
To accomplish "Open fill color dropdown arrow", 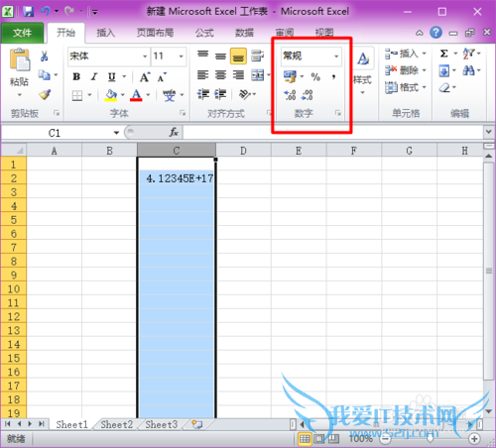I will (123, 95).
